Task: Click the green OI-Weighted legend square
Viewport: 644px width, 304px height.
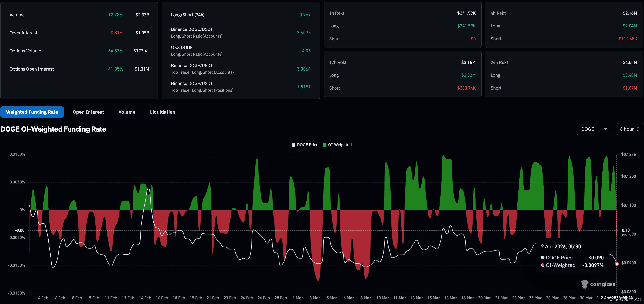Action: 325,145
